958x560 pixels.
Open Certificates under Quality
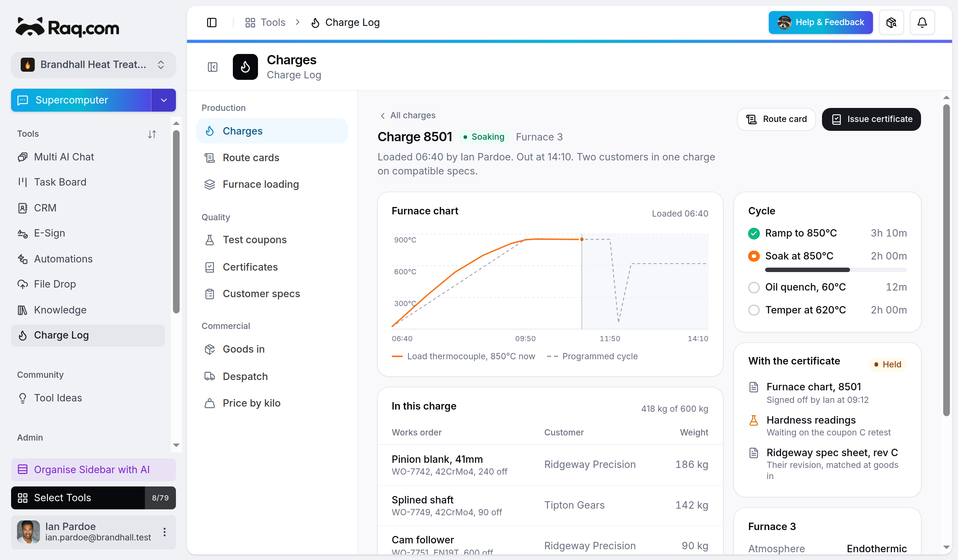coord(272,267)
